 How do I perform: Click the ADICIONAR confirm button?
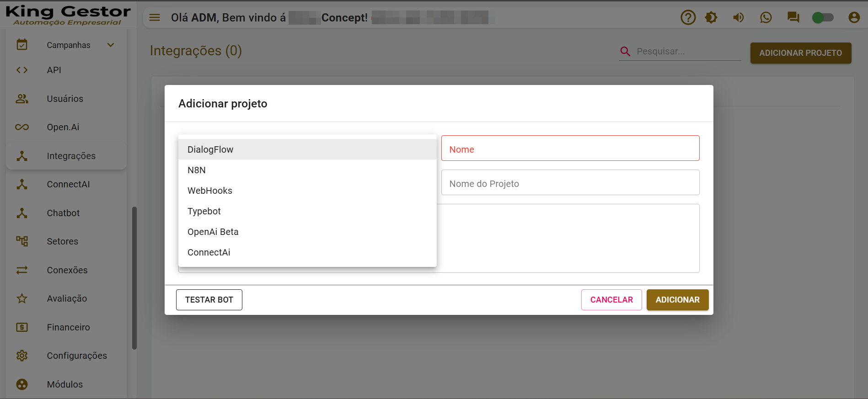[677, 300]
